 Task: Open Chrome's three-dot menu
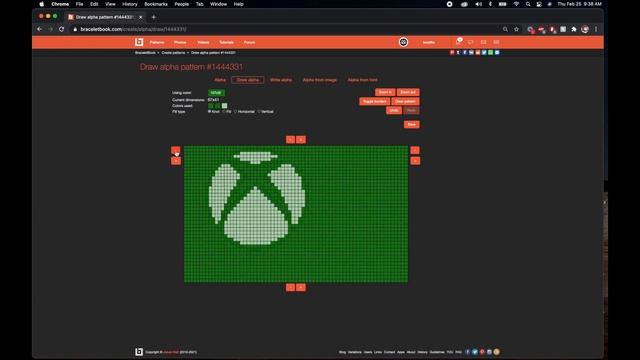[x=596, y=29]
